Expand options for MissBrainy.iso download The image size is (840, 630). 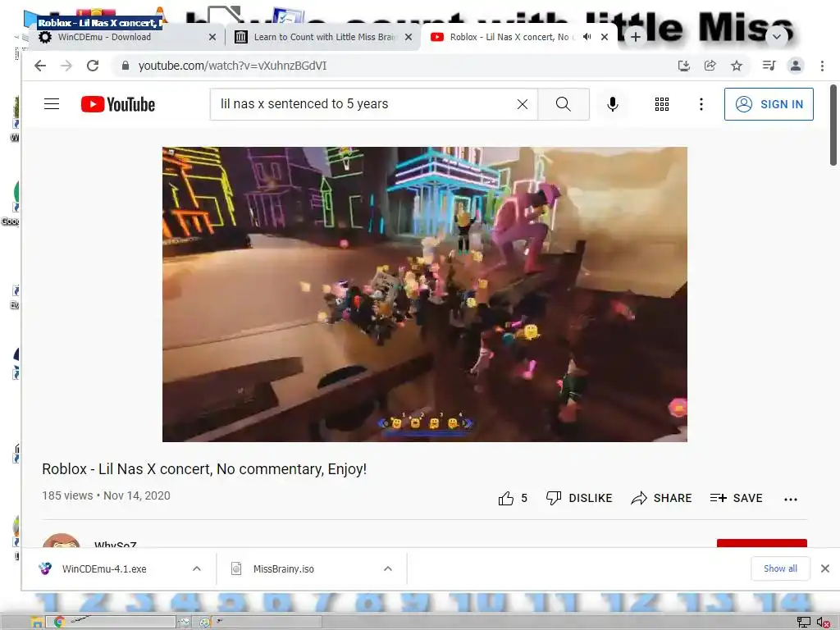pyautogui.click(x=388, y=569)
